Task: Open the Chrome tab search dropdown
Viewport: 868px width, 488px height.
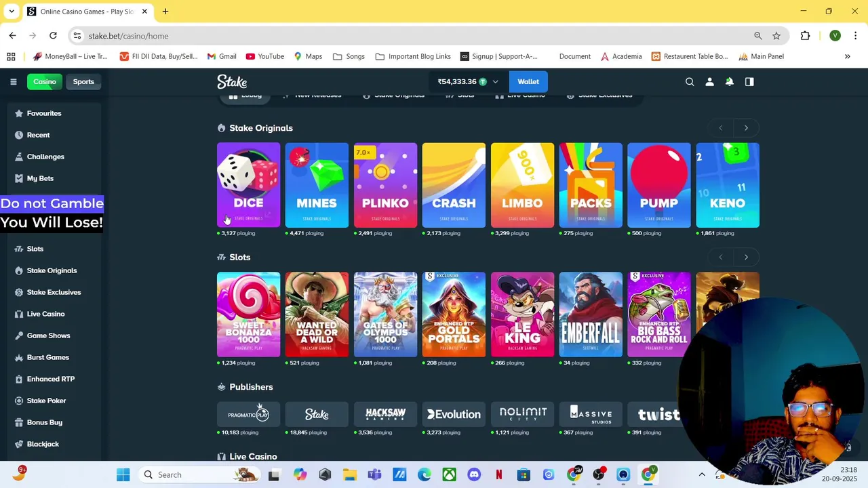Action: [x=12, y=12]
